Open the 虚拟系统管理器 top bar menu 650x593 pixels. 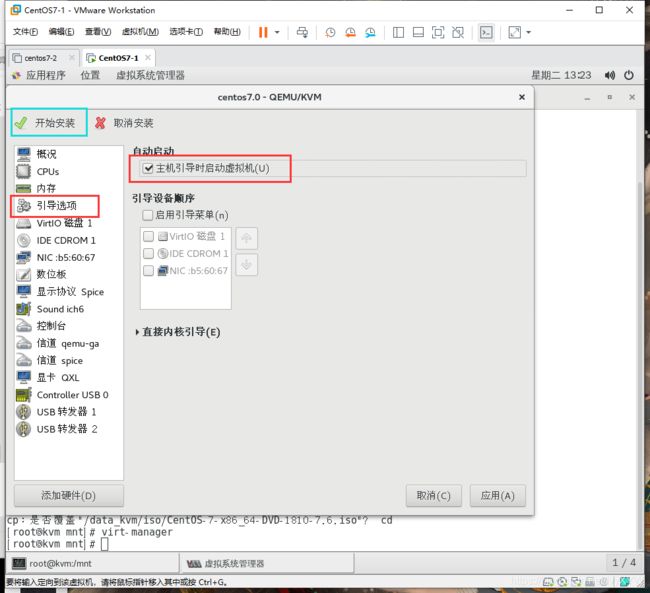(x=150, y=75)
